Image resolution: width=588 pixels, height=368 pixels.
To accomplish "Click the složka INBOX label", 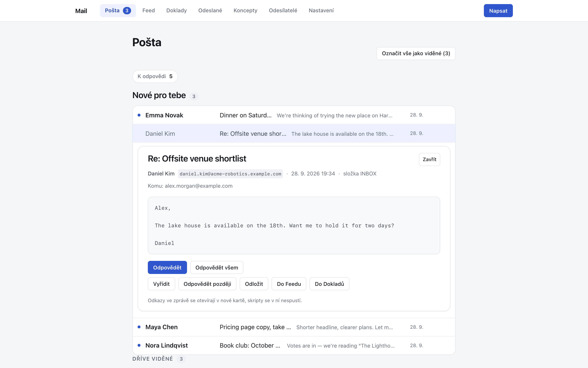I will [360, 174].
